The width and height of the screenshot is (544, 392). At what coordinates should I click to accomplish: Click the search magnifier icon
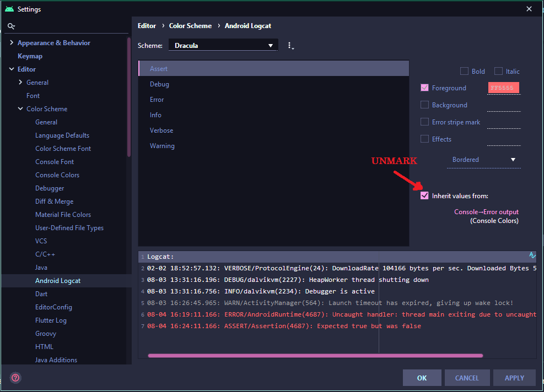click(11, 26)
